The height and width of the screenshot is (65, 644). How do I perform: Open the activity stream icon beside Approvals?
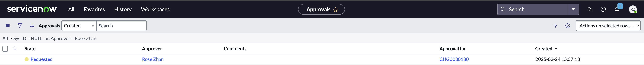[32, 26]
